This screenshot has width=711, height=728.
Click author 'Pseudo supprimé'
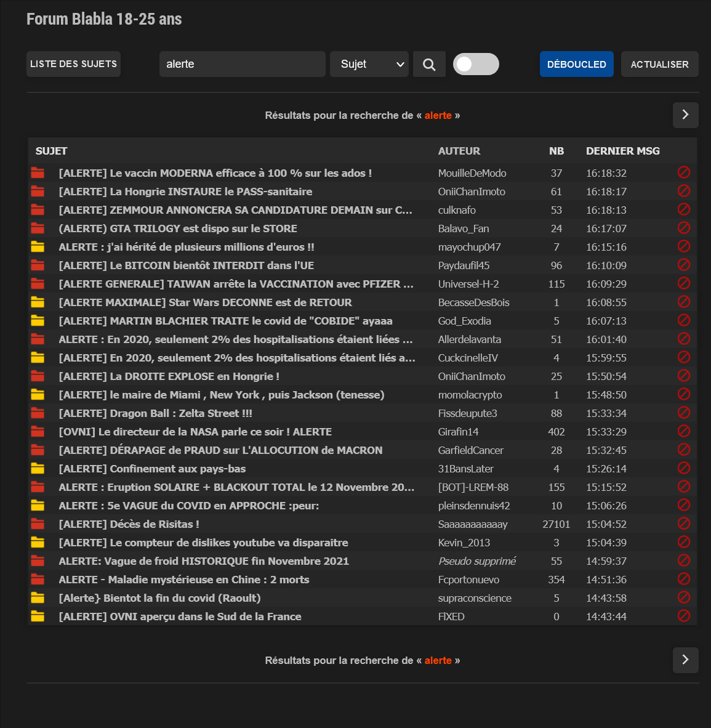point(476,561)
